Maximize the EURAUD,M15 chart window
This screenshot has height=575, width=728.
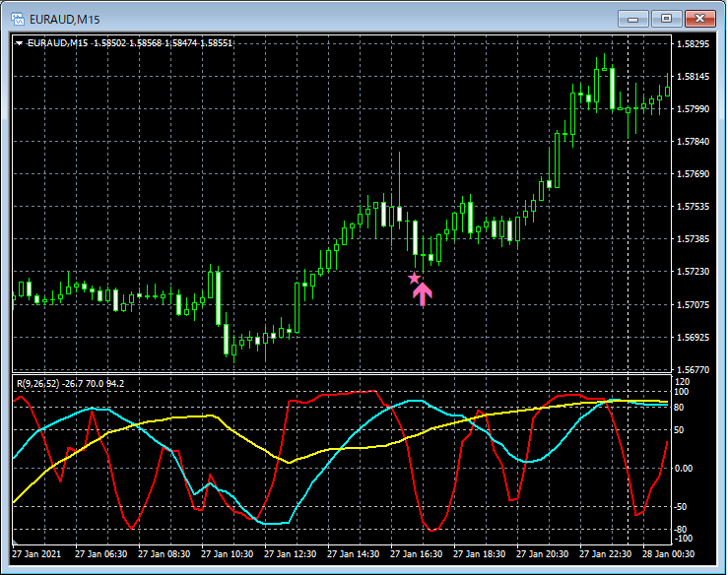tap(666, 19)
